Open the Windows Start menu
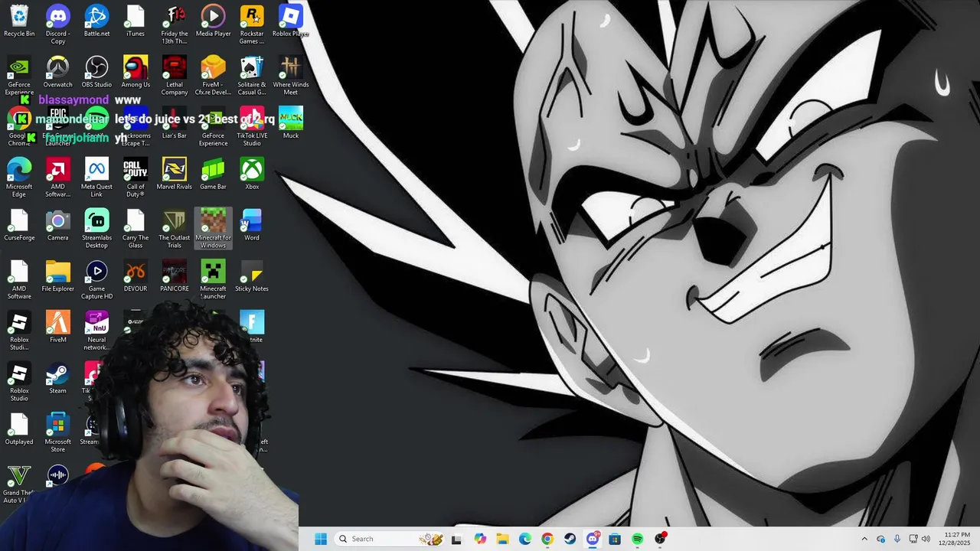The height and width of the screenshot is (551, 980). [321, 539]
